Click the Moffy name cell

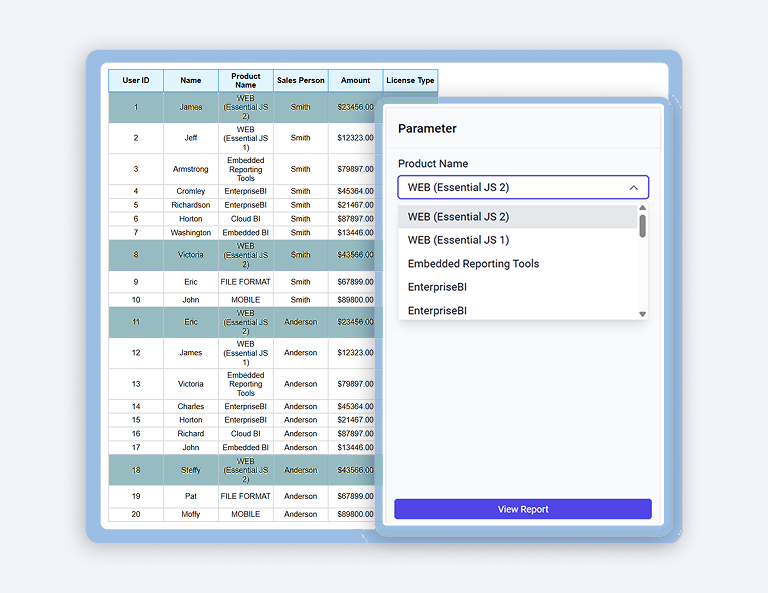(x=191, y=514)
